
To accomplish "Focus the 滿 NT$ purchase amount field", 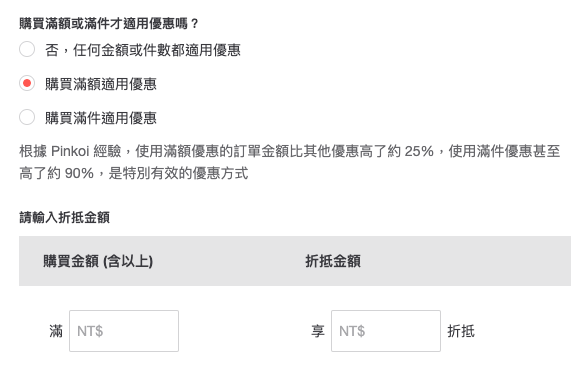I will pos(124,331).
